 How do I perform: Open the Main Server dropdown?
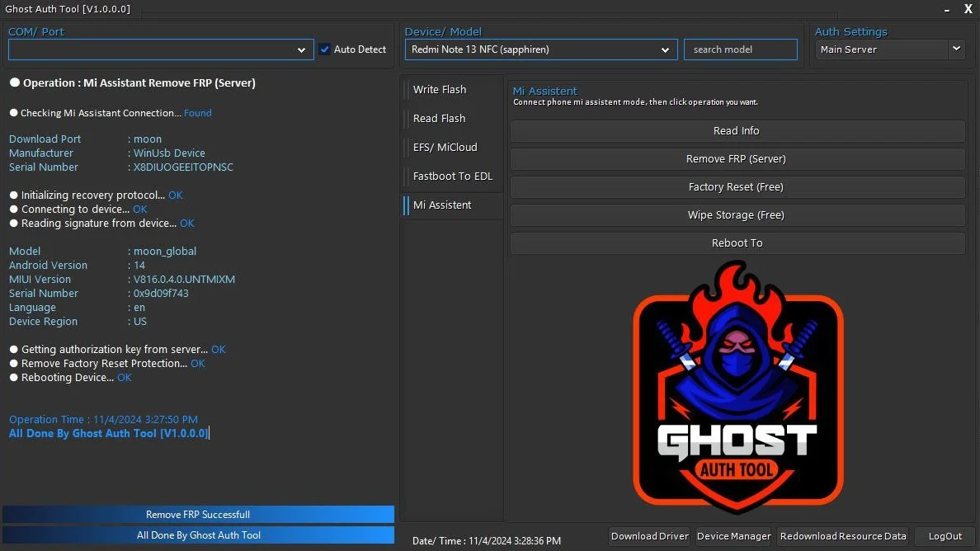click(x=889, y=49)
